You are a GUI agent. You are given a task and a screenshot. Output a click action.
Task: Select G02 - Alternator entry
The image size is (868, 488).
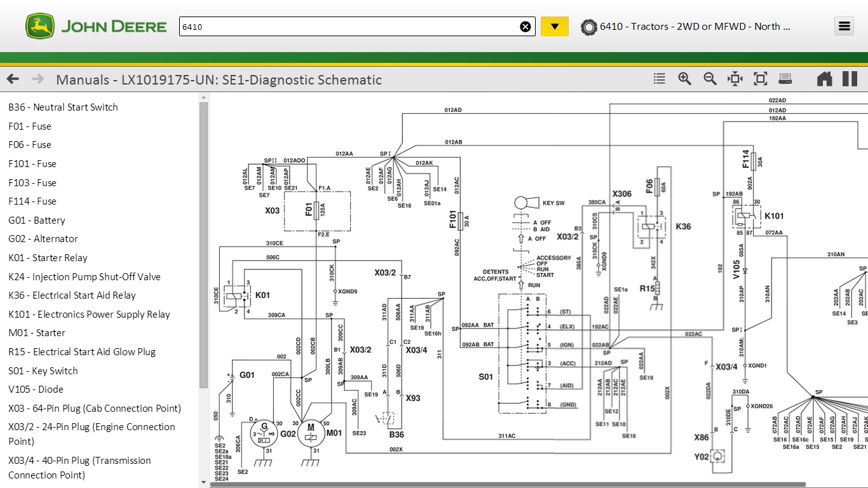(x=43, y=239)
